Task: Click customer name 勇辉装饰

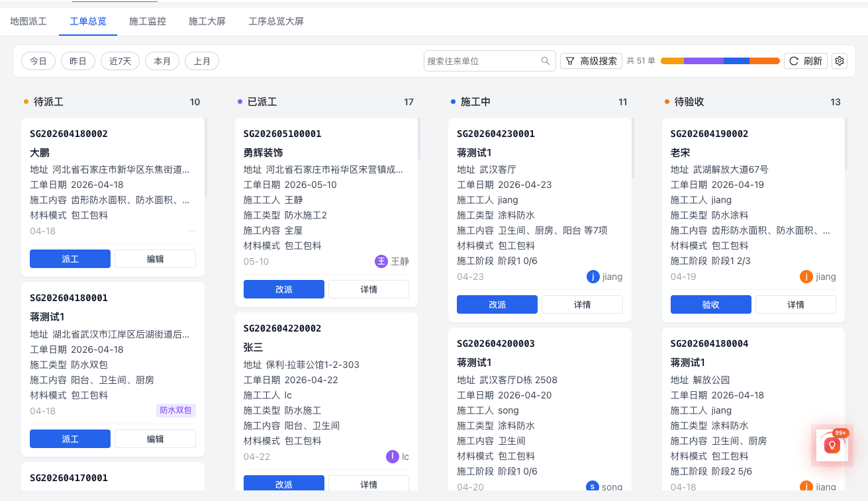Action: 264,152
